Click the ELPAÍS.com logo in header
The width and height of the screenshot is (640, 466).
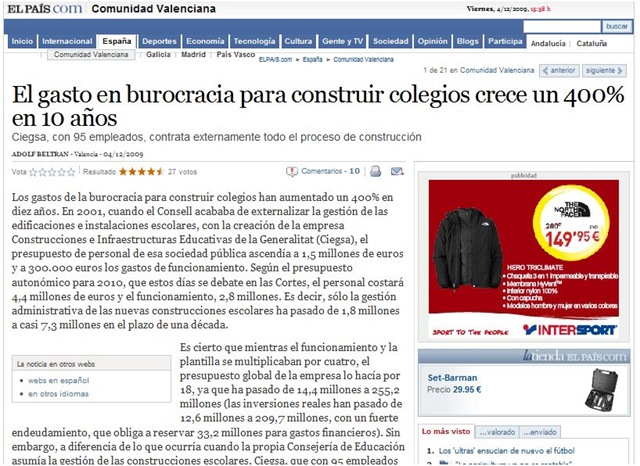[44, 9]
